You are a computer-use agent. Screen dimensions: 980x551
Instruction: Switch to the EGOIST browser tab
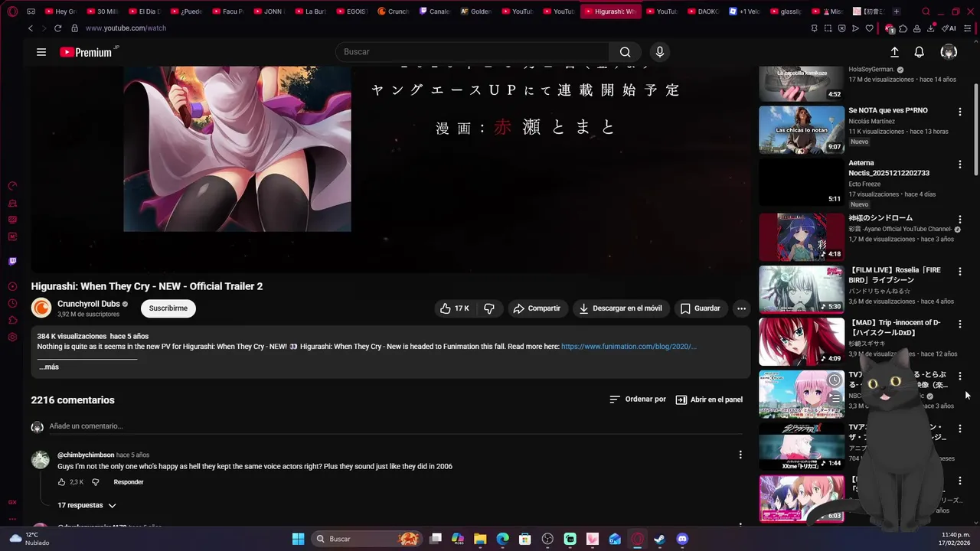coord(351,11)
